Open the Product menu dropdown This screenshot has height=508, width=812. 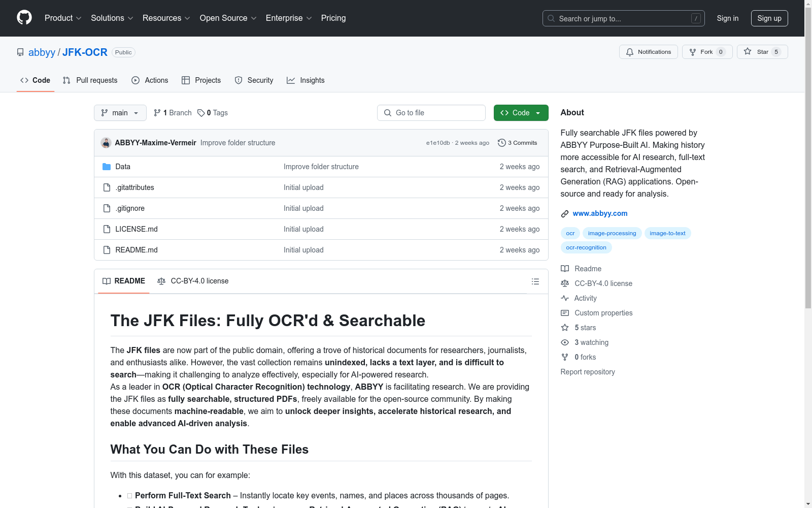(63, 18)
